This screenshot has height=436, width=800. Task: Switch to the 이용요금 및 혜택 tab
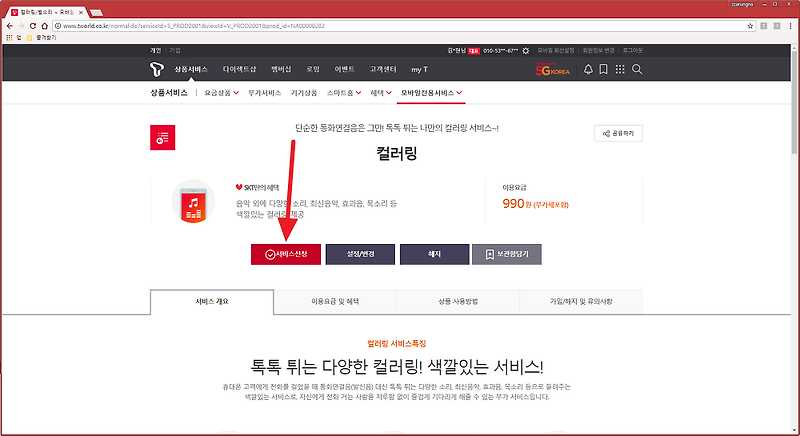click(x=335, y=302)
